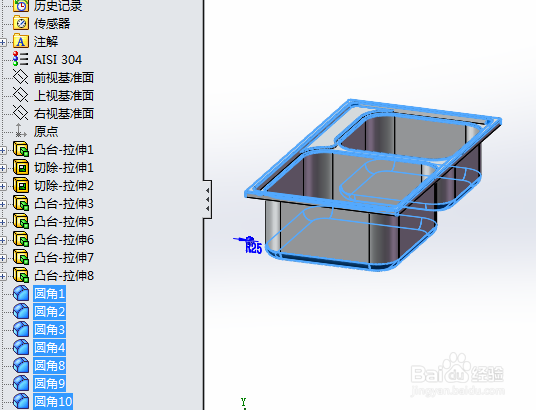
Task: Select the 上视基准面 label
Action: coord(64,95)
